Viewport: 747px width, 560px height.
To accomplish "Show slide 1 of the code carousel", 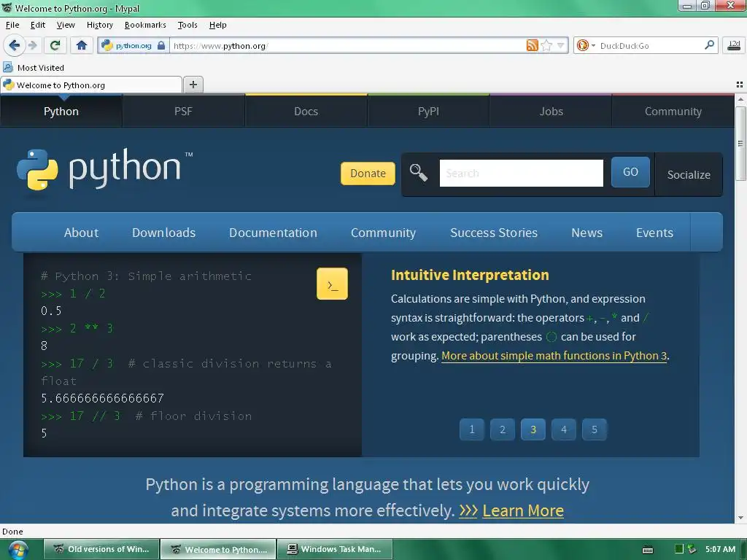I will [x=472, y=429].
